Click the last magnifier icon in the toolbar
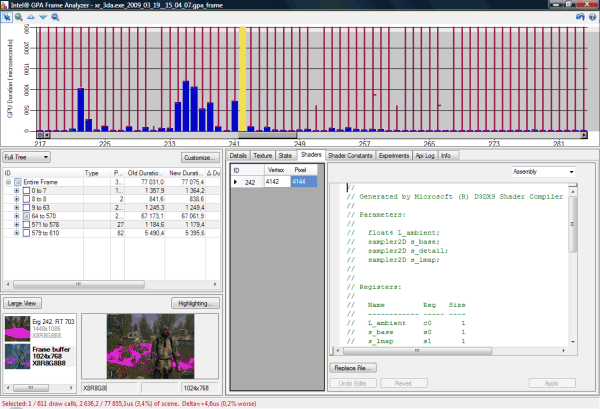 coord(55,17)
